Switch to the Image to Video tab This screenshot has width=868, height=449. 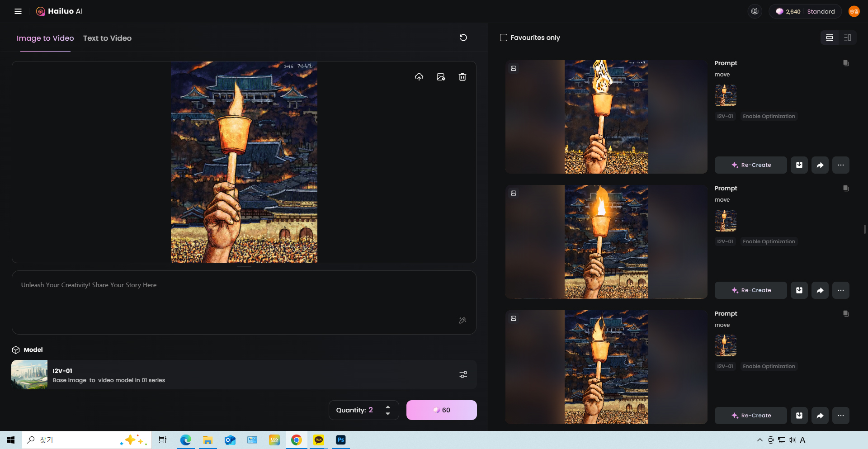45,38
